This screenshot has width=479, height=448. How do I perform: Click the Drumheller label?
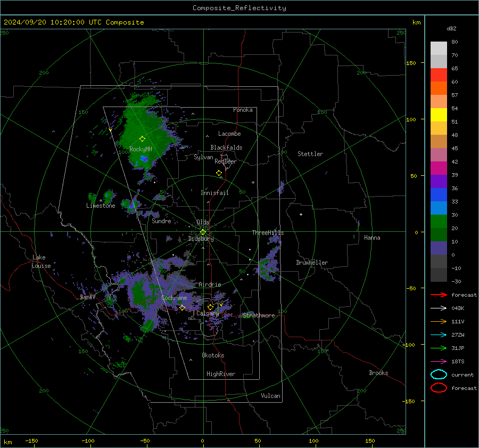(x=312, y=263)
